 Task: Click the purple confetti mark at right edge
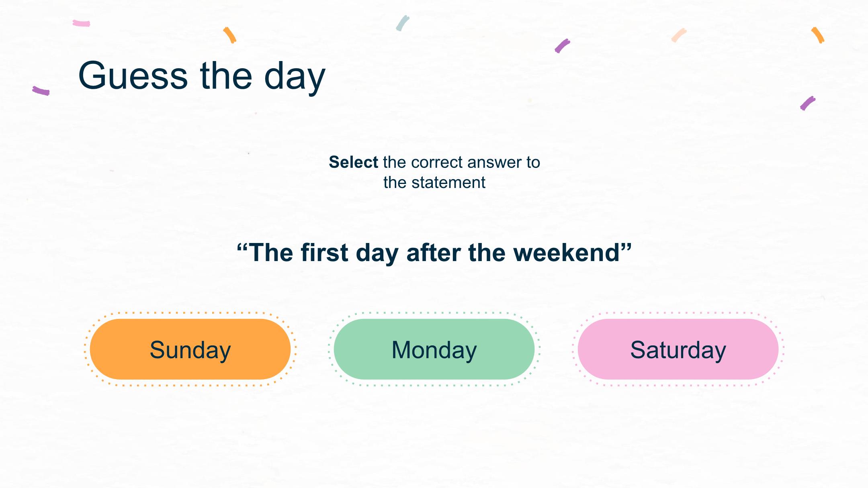click(807, 103)
